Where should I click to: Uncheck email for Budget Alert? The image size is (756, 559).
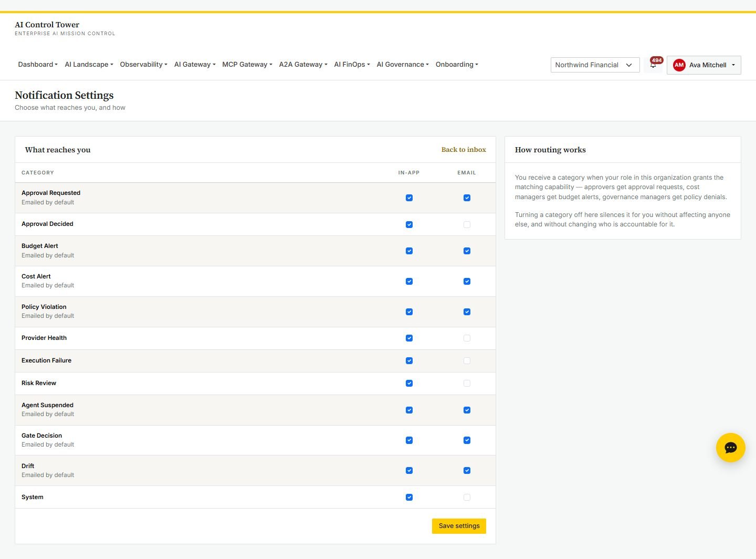[x=467, y=251]
